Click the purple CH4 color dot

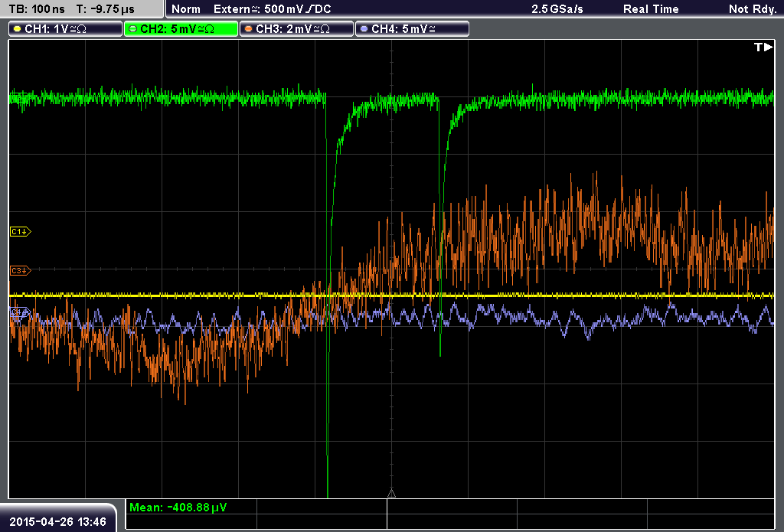coord(364,29)
